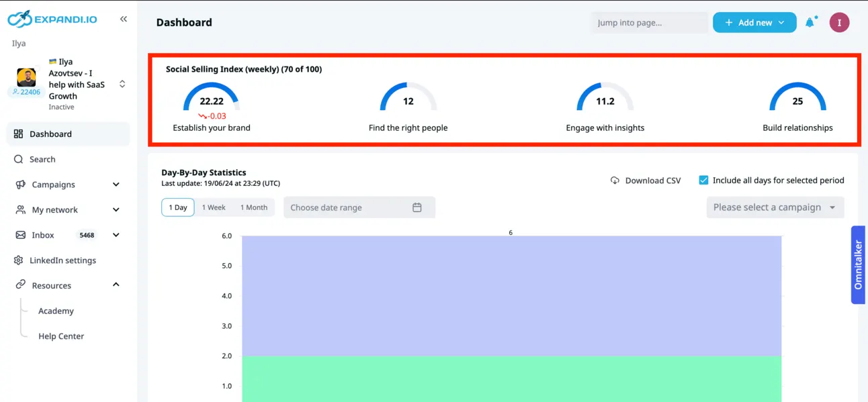
Task: Switch account with the profile selector arrows
Action: click(122, 84)
